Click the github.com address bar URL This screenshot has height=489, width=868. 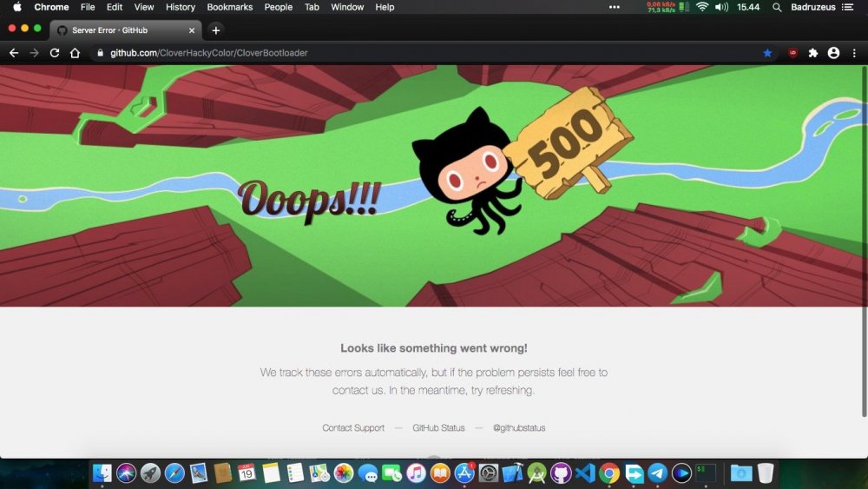pyautogui.click(x=208, y=53)
